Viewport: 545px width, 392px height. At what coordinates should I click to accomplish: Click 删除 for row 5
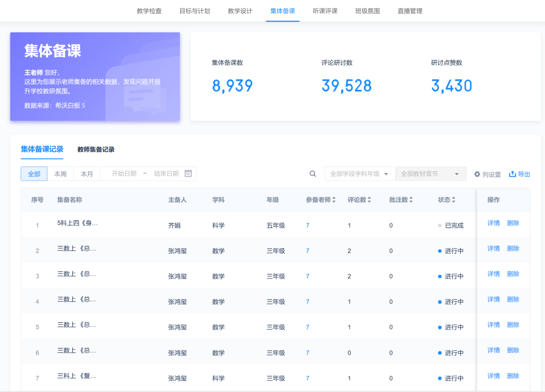(513, 324)
